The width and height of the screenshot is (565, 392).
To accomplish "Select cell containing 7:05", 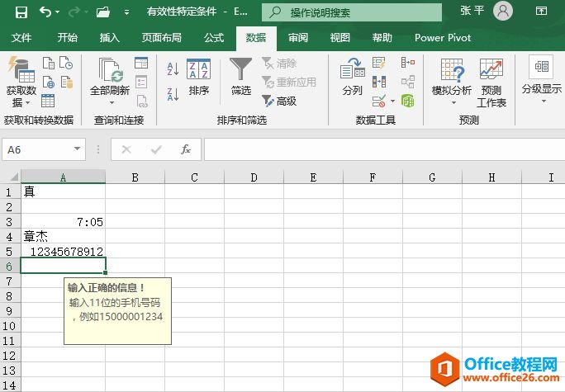I will point(63,222).
